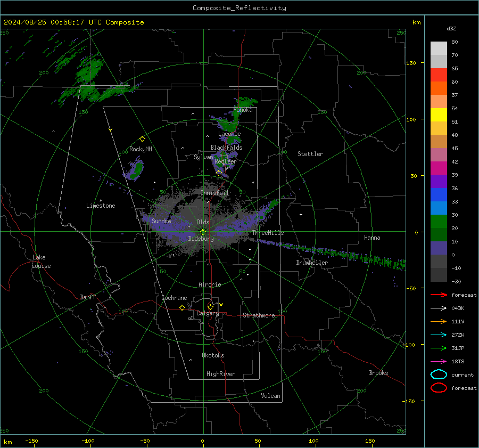The height and width of the screenshot is (448, 479).
Task: Click the Stettler city label
Action: pyautogui.click(x=310, y=154)
